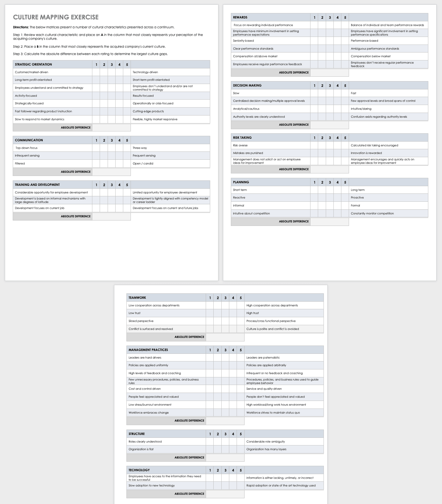
Task: Click the Teamwork absolute difference field
Action: pos(225,337)
